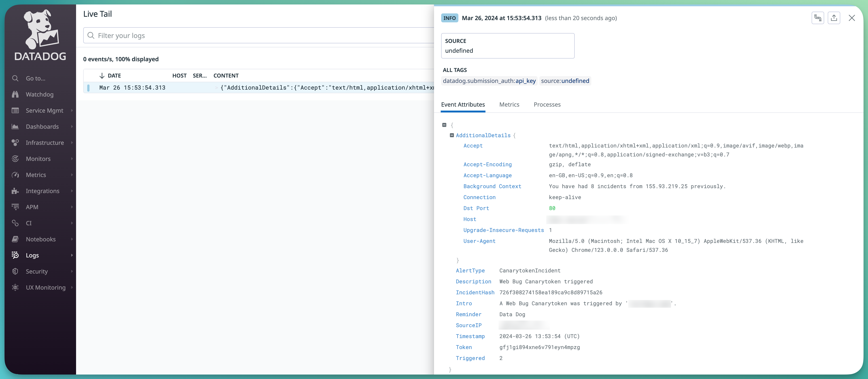Click the Reminder value Data Dog

point(512,314)
